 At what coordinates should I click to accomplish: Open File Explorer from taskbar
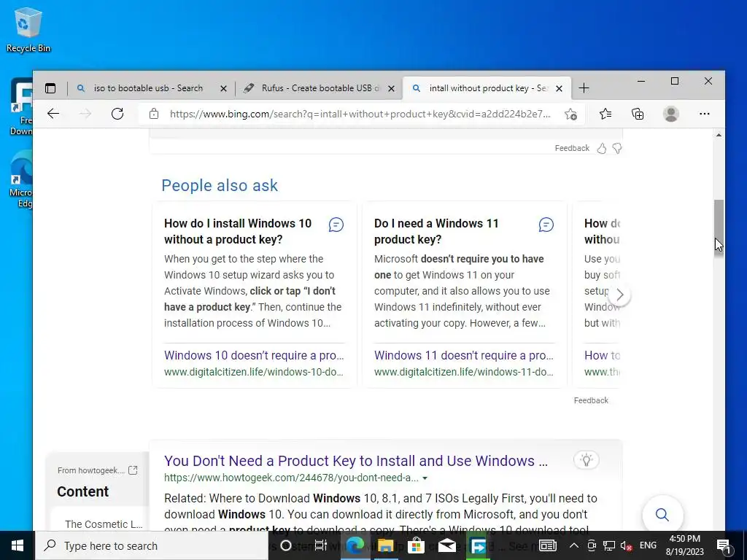[x=385, y=545]
